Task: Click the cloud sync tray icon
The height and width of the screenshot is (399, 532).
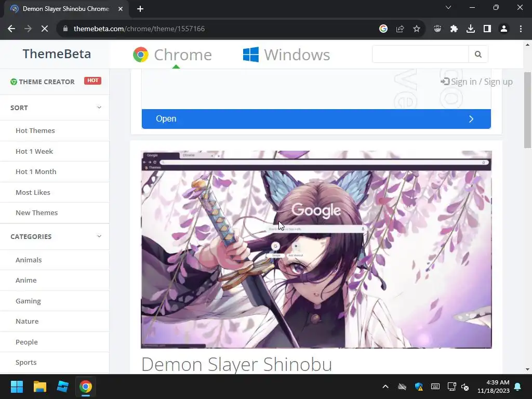Action: point(402,387)
